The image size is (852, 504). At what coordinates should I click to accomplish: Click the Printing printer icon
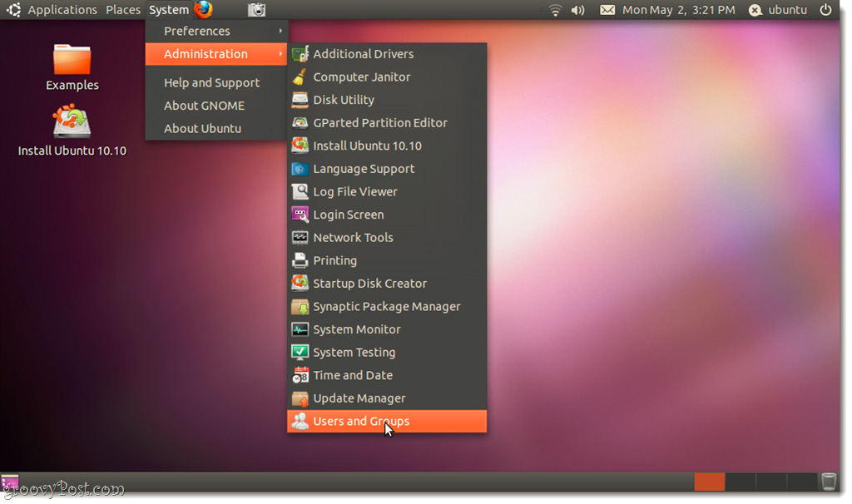(x=300, y=260)
